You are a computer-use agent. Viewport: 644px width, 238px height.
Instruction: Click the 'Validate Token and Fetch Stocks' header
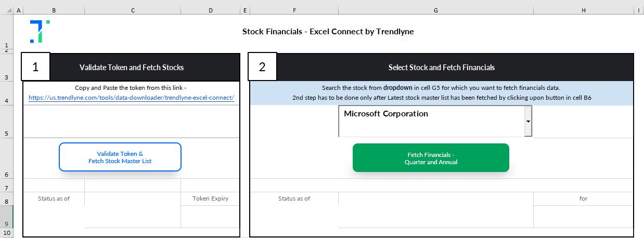click(x=132, y=68)
